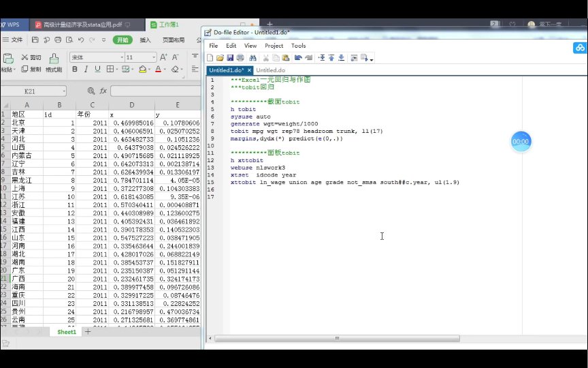The width and height of the screenshot is (588, 368).
Task: Toggle underline formatting in WPS ribbon
Action: [97, 69]
